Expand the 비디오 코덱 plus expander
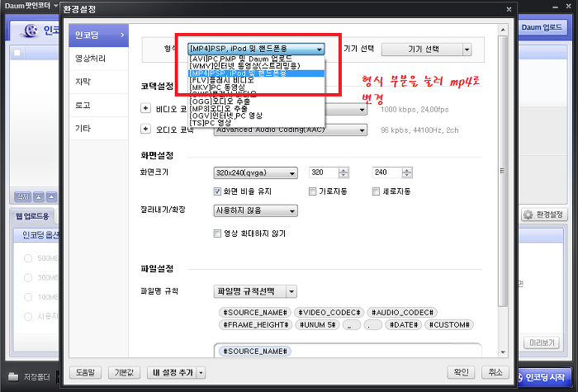This screenshot has height=392, width=578. (145, 108)
